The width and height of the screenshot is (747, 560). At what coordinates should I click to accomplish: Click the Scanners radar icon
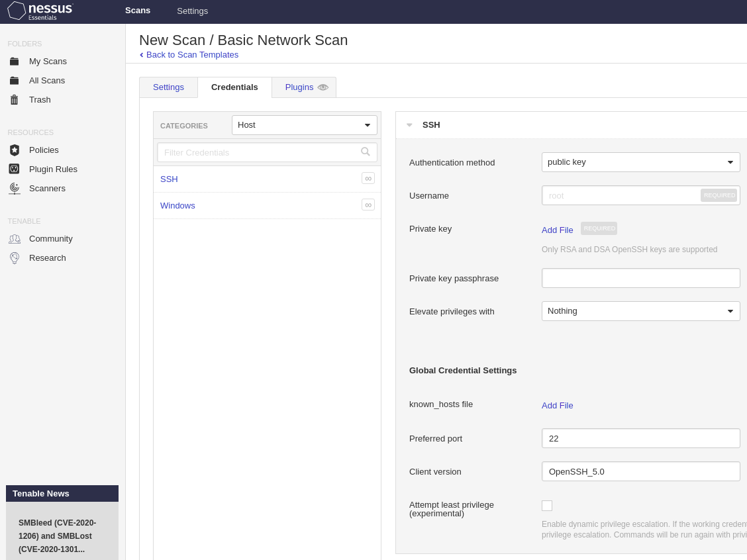[x=14, y=189]
